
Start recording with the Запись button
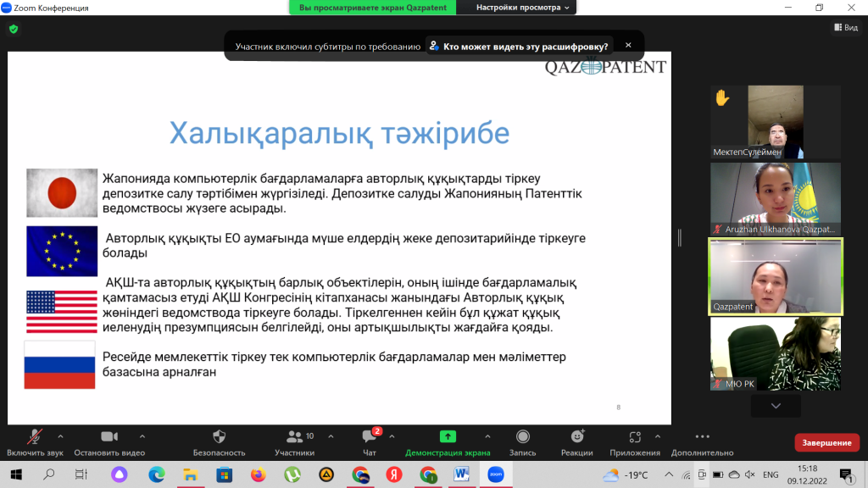coord(523,437)
